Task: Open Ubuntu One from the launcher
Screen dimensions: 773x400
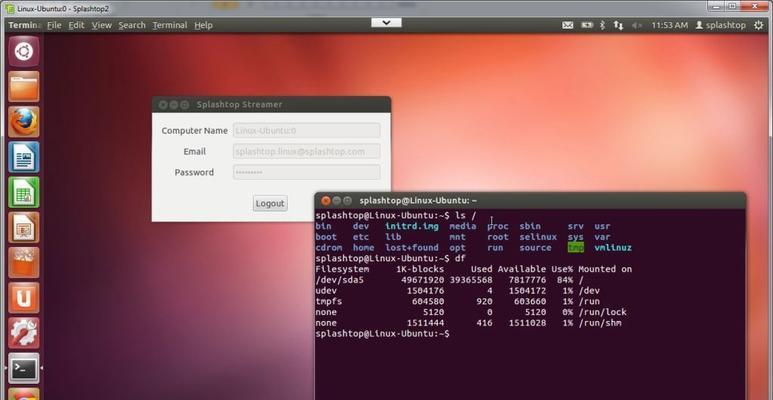Action: [24, 298]
